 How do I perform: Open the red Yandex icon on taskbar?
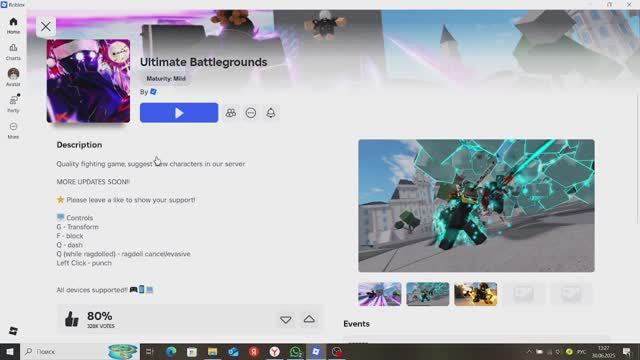click(x=254, y=351)
